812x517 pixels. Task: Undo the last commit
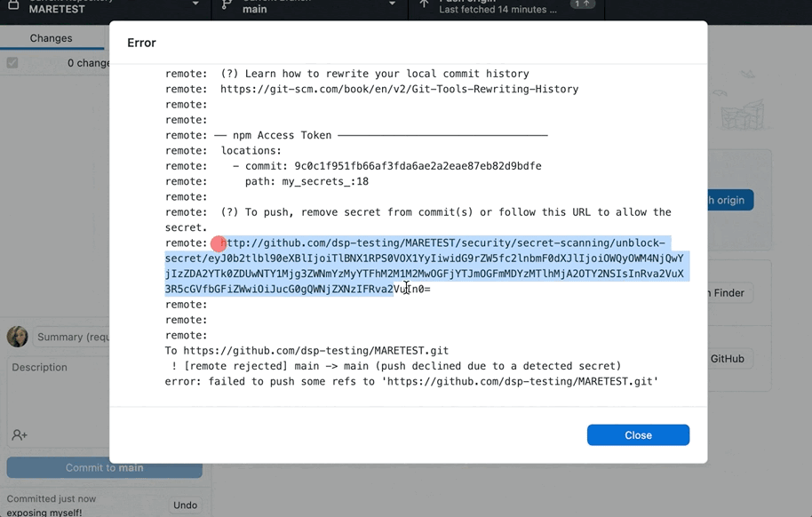coord(186,505)
